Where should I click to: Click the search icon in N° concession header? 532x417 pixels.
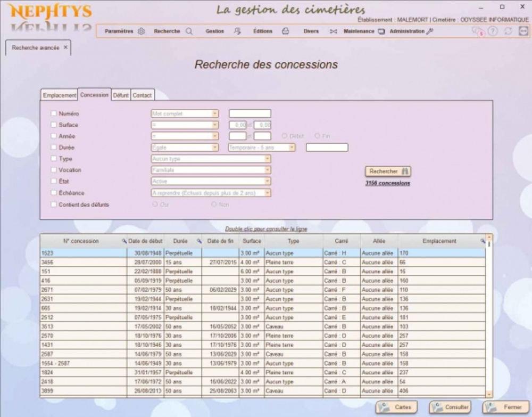124,241
